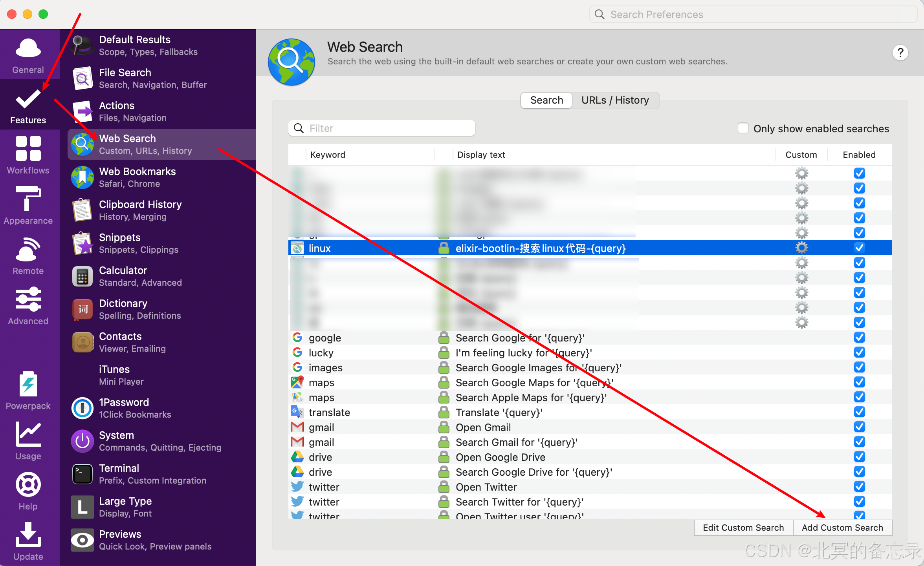Toggle enabled checkbox for Open Twitter

859,486
